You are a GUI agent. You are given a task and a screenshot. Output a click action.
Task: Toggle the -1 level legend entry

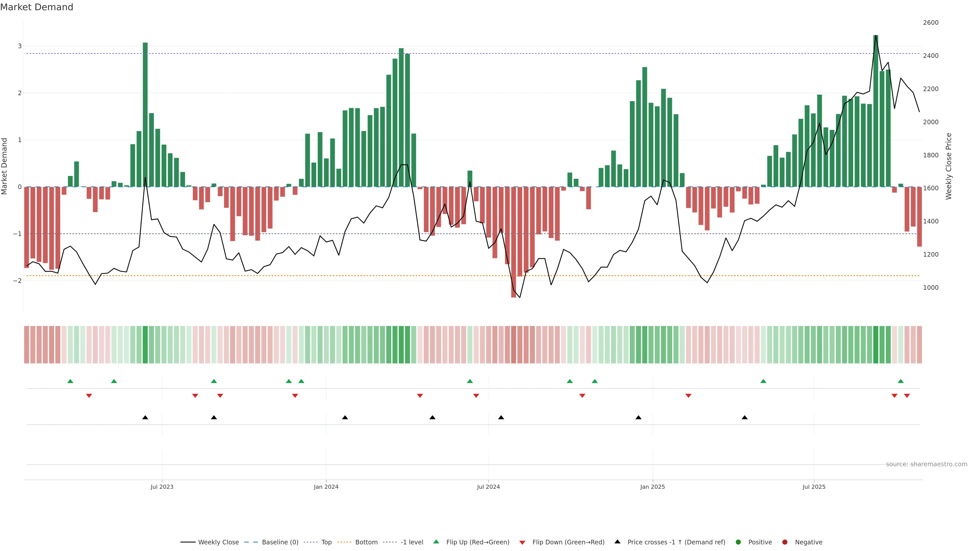[x=412, y=542]
